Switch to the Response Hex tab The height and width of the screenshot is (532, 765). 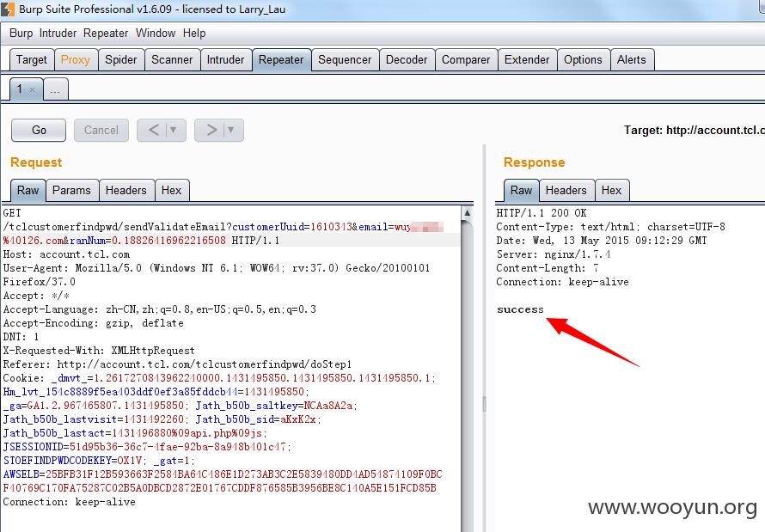pyautogui.click(x=611, y=190)
